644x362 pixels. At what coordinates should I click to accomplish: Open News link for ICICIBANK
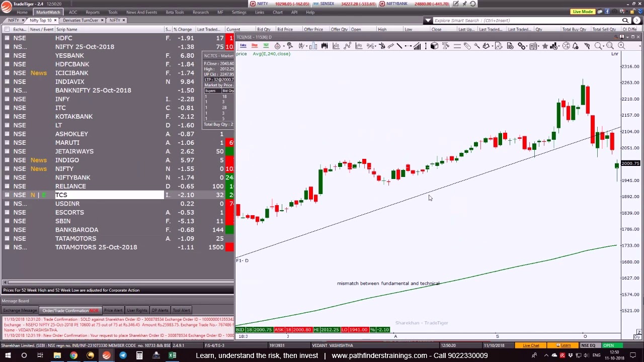tap(38, 73)
